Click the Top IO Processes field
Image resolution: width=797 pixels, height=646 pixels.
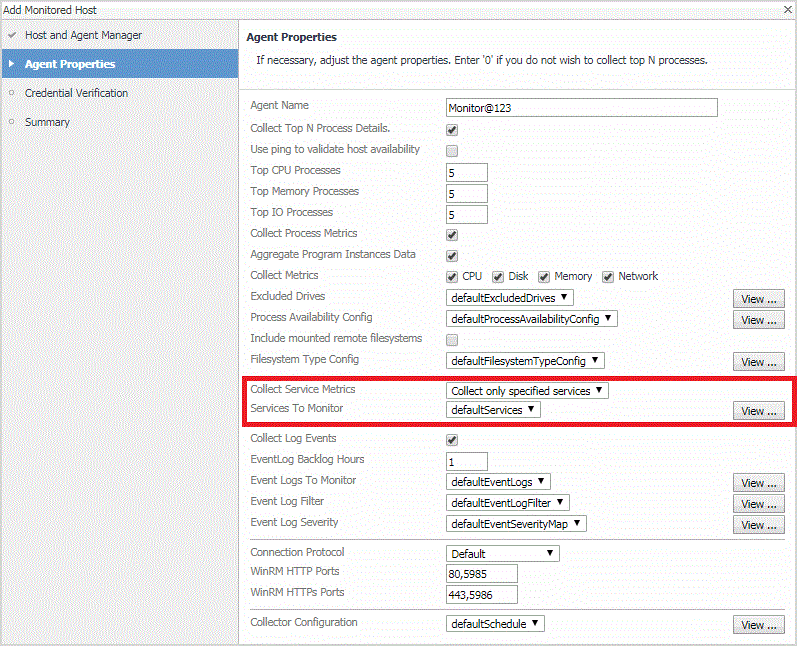(467, 214)
